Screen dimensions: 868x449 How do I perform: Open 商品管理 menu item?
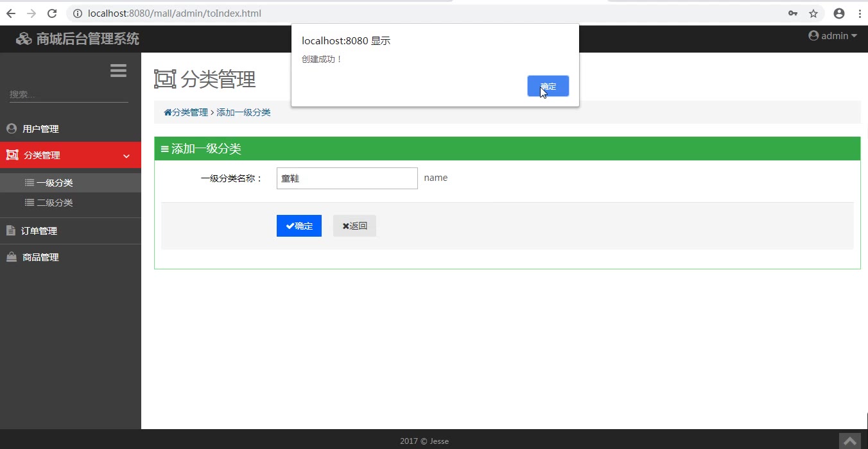(71, 257)
